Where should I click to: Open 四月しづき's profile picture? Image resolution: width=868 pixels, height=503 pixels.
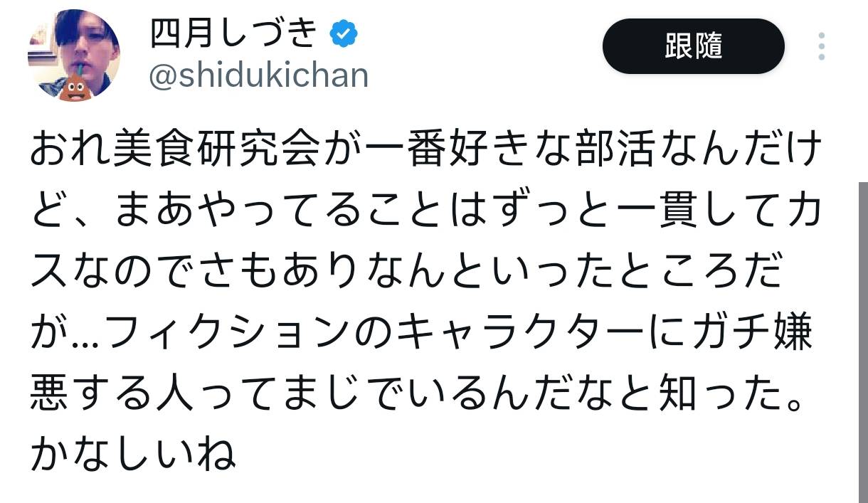point(73,55)
